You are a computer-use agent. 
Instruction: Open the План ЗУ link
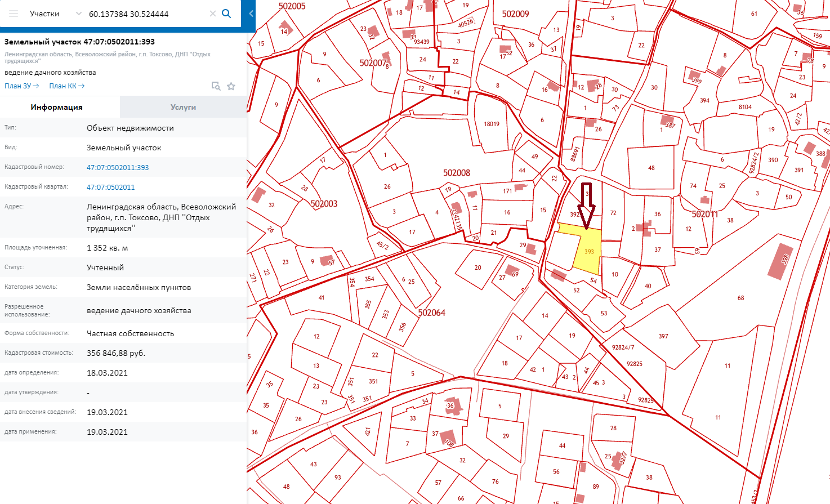22,86
